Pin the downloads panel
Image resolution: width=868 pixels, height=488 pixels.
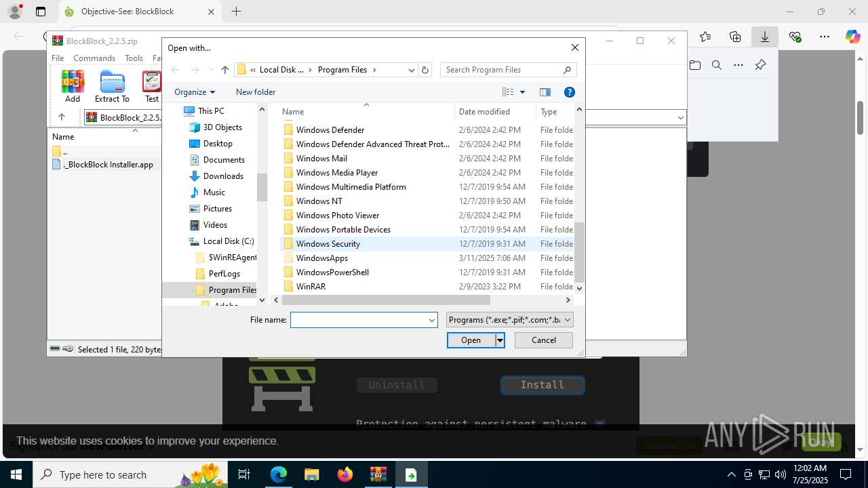pyautogui.click(x=760, y=65)
